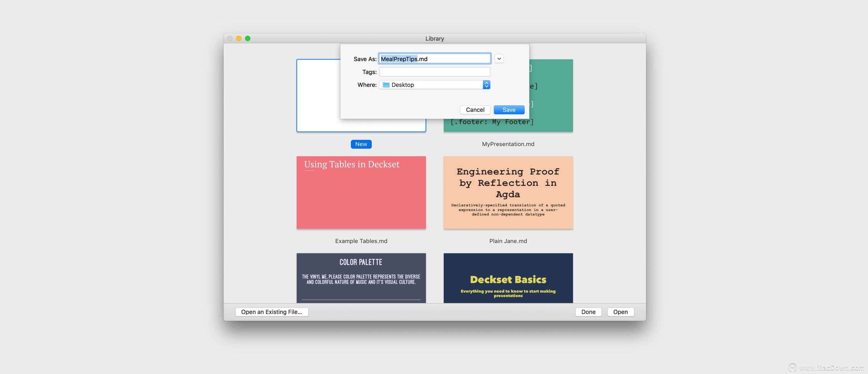Click the New label badge
Viewport: 868px width, 374px height.
(361, 144)
